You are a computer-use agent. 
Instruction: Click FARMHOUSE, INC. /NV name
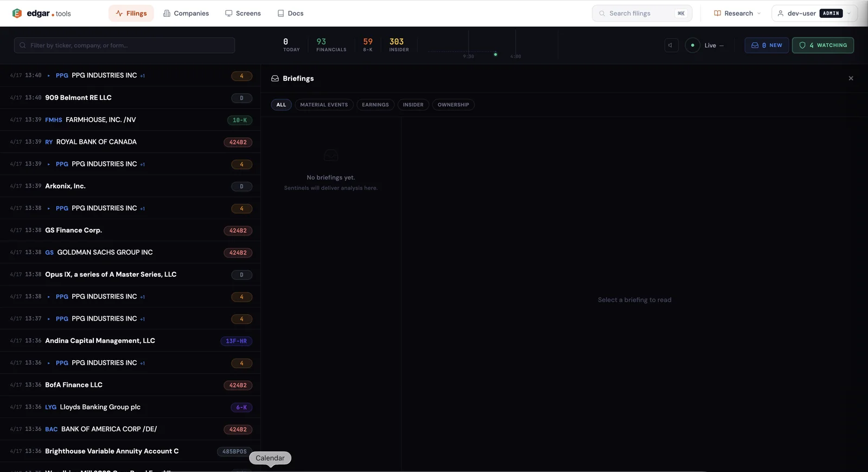pyautogui.click(x=101, y=120)
